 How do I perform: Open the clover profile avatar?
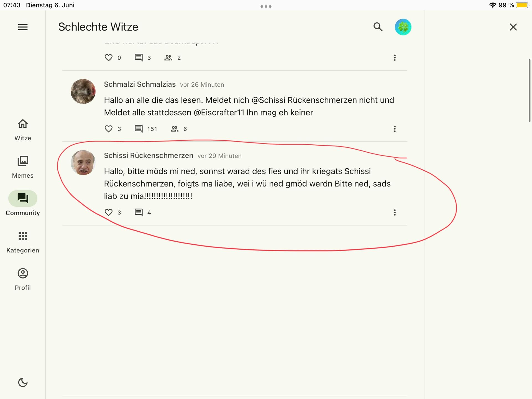click(x=403, y=27)
